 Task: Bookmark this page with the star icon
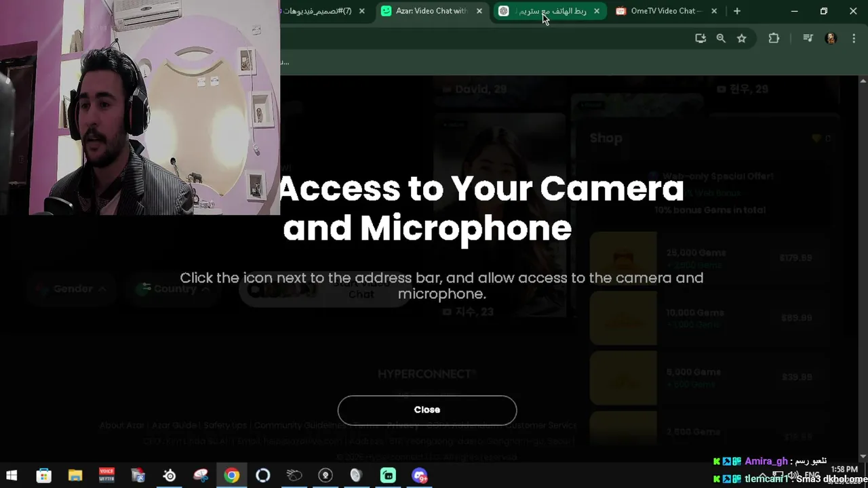742,39
